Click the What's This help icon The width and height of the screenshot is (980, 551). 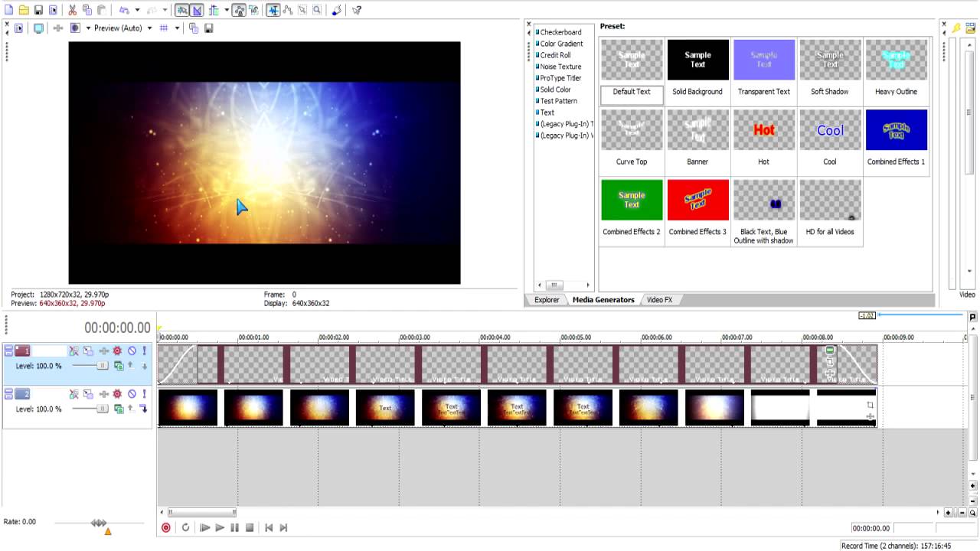(x=357, y=10)
